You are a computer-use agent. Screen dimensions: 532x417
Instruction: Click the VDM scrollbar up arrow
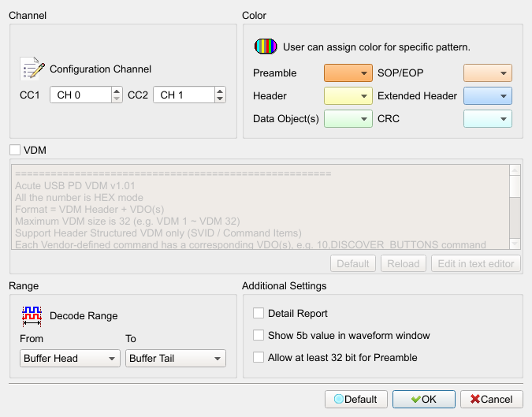coord(515,170)
